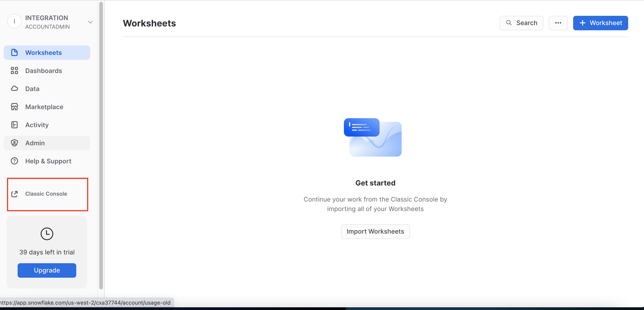Click the Classic Console external link icon
Viewport: 644px width, 310px height.
(x=14, y=194)
